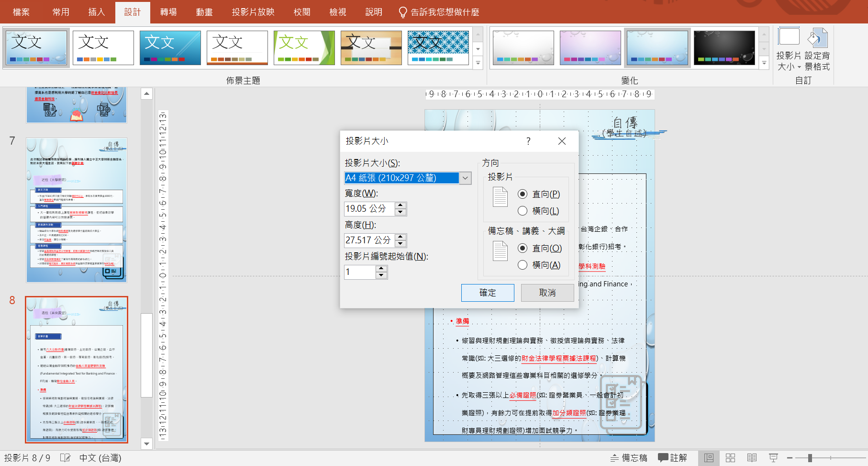
Task: Start slideshow from status bar icon
Action: 773,458
